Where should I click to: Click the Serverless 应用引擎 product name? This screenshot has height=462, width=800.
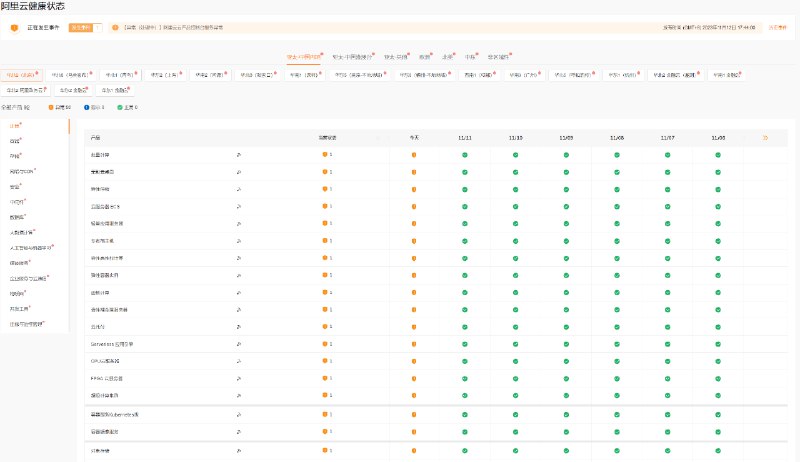tap(112, 344)
